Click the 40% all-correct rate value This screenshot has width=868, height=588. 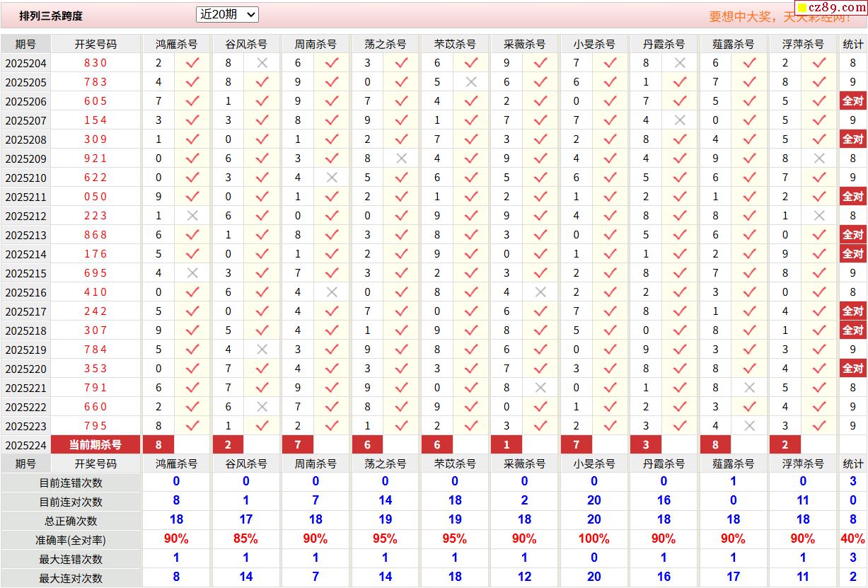pos(853,539)
